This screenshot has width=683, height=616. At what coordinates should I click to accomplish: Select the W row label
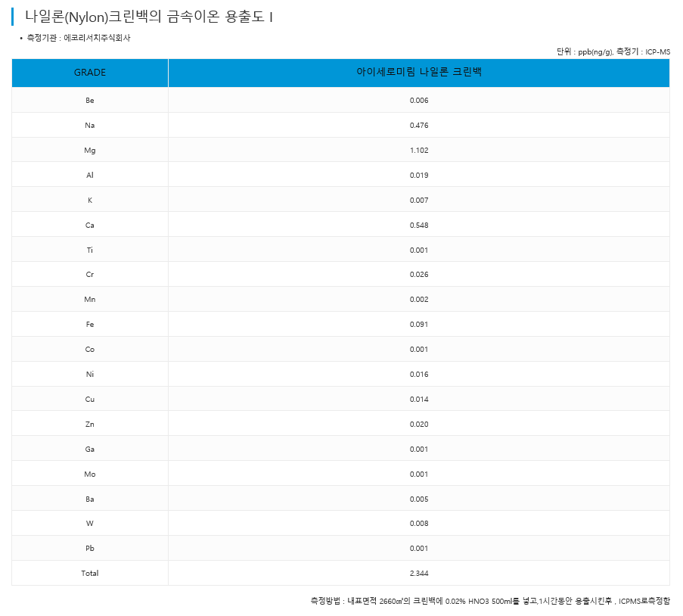coord(90,523)
